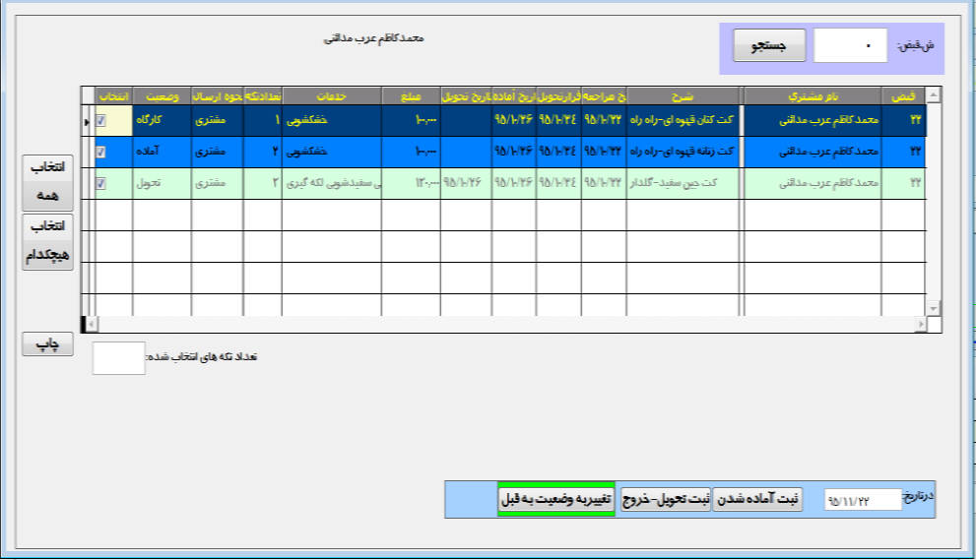
Task: Click the تعداد تکه column header
Action: coord(263,96)
